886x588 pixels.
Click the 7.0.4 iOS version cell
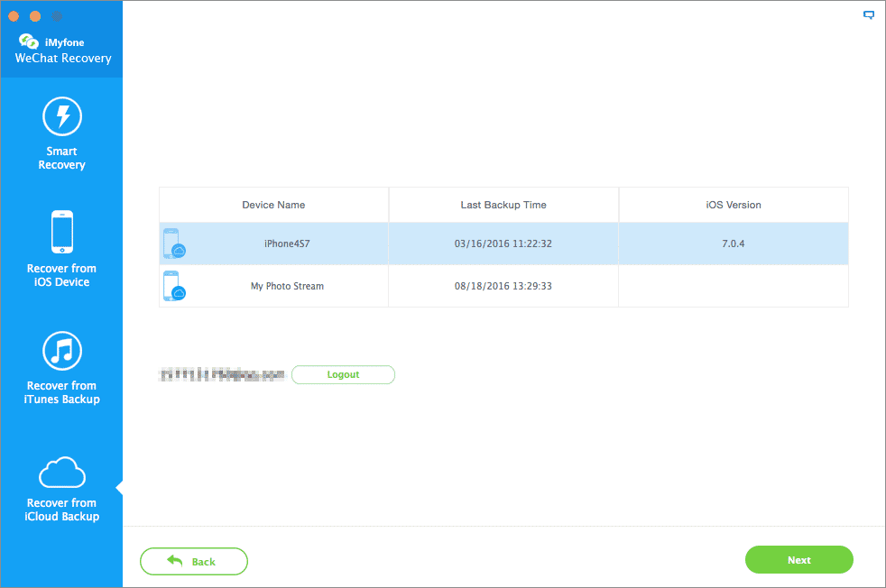[x=733, y=244]
